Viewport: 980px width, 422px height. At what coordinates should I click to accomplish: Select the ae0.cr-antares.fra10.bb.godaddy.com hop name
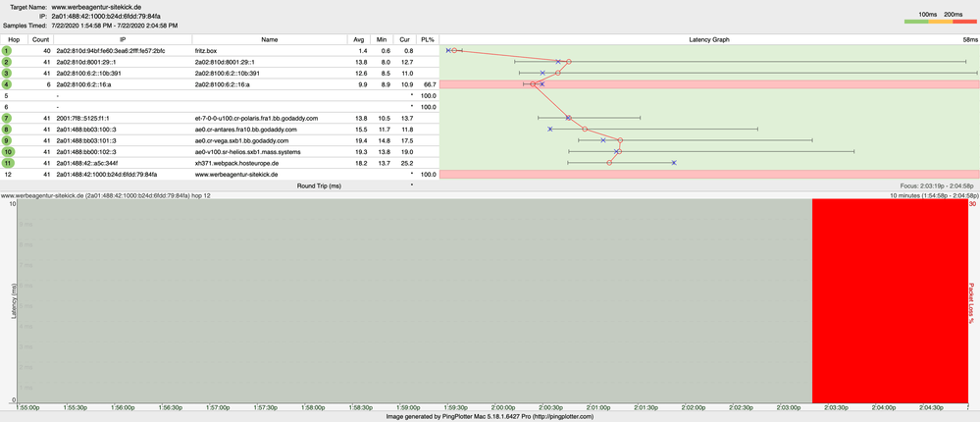[245, 130]
